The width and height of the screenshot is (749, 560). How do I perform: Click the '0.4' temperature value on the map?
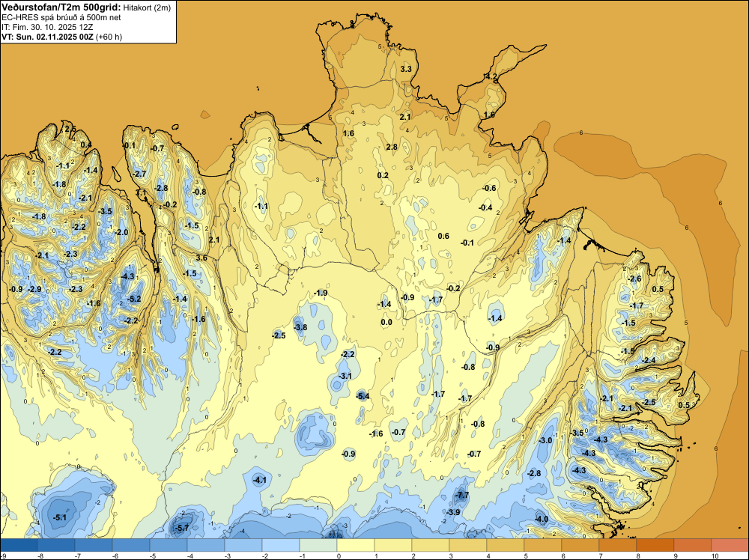tap(86, 144)
